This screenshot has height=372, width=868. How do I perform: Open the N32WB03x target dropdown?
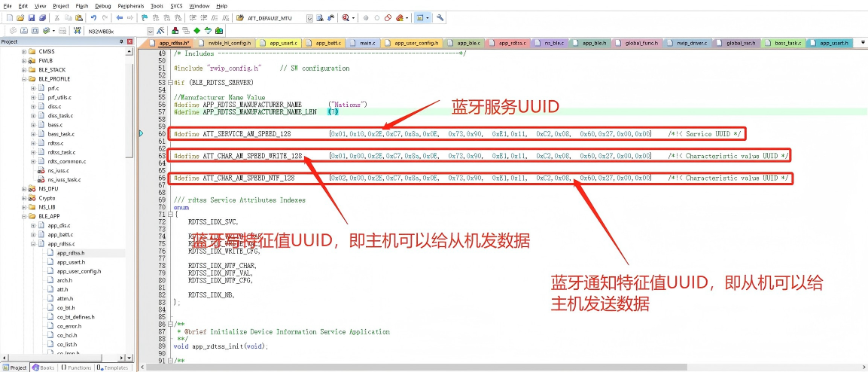click(x=150, y=31)
